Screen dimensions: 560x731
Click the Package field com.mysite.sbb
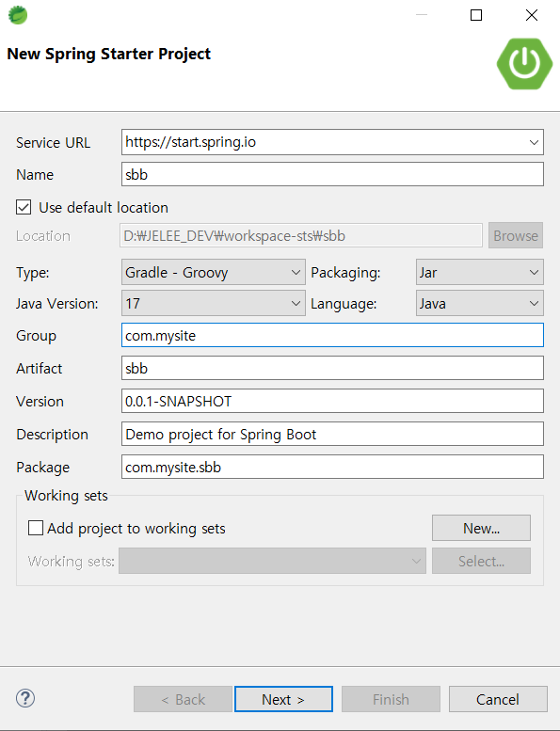pos(332,467)
